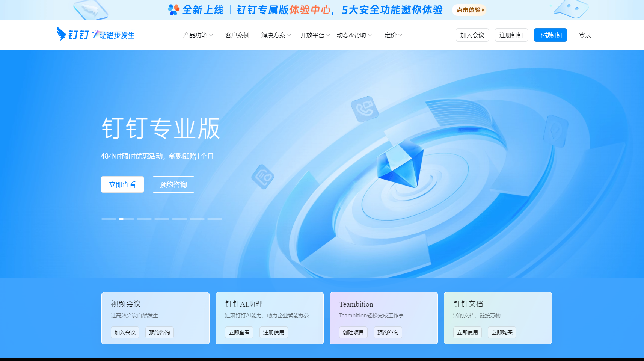
Task: Click 预约咨询 in the Teambition card
Action: [x=388, y=332]
